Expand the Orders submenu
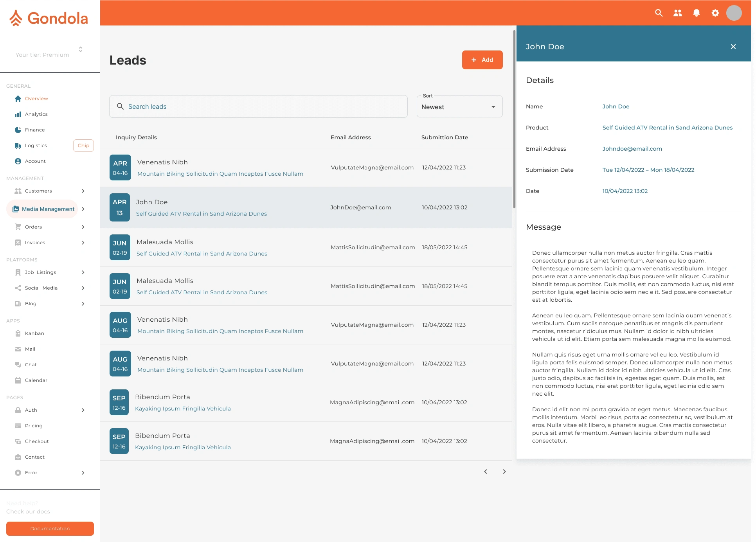 point(83,227)
